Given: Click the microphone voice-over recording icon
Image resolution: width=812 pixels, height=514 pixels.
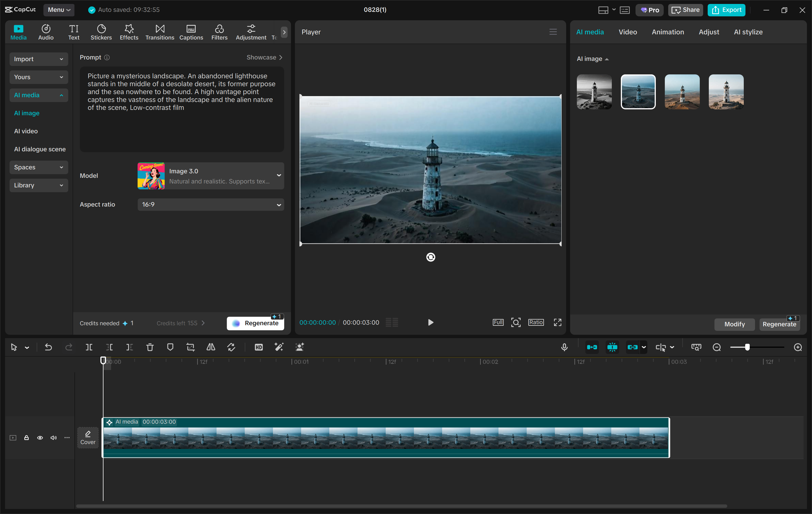Looking at the screenshot, I should tap(564, 347).
